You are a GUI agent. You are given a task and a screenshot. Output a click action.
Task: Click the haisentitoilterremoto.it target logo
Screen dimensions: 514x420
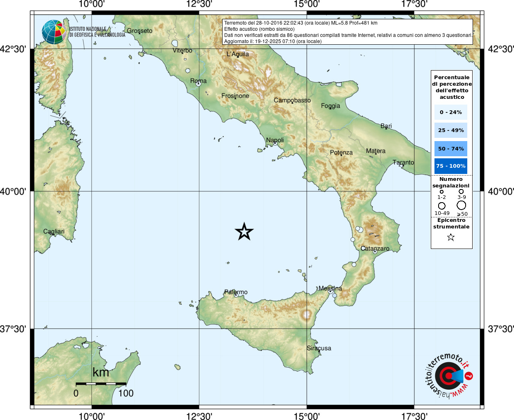coord(448,376)
